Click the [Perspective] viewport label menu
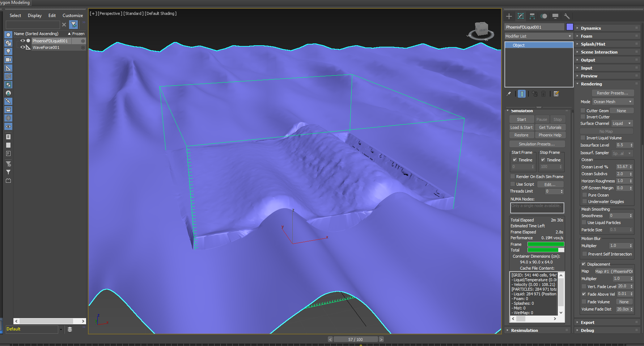 [x=110, y=13]
